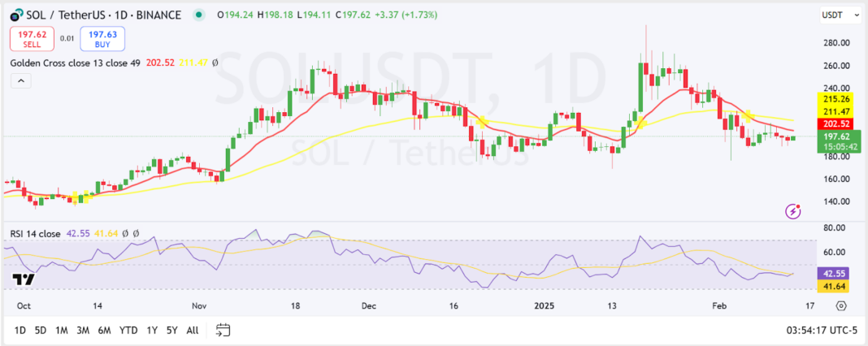Open the USDT currency dropdown
Screen dimensions: 868x346
pyautogui.click(x=840, y=15)
